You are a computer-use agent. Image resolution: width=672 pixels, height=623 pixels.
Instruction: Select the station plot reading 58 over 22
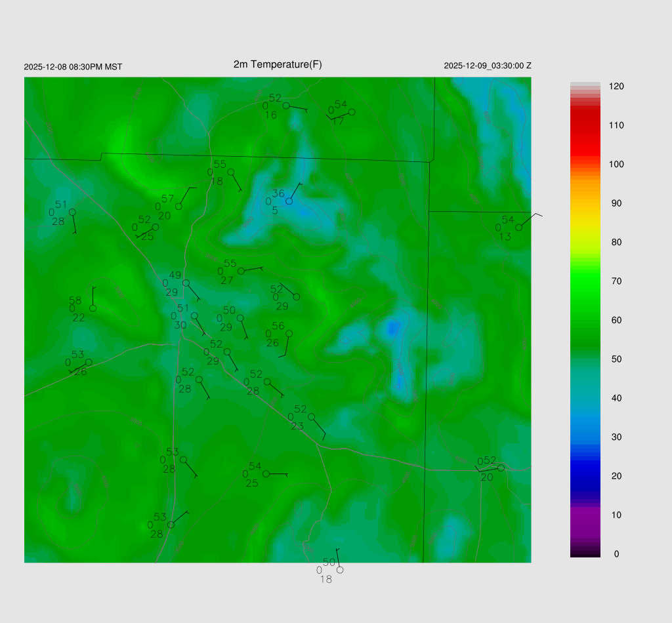coord(93,308)
